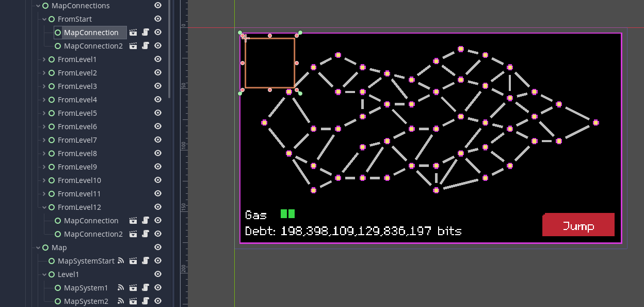Open script icon of MapConnection2 under FromLevel12
The image size is (644, 307).
pos(146,234)
